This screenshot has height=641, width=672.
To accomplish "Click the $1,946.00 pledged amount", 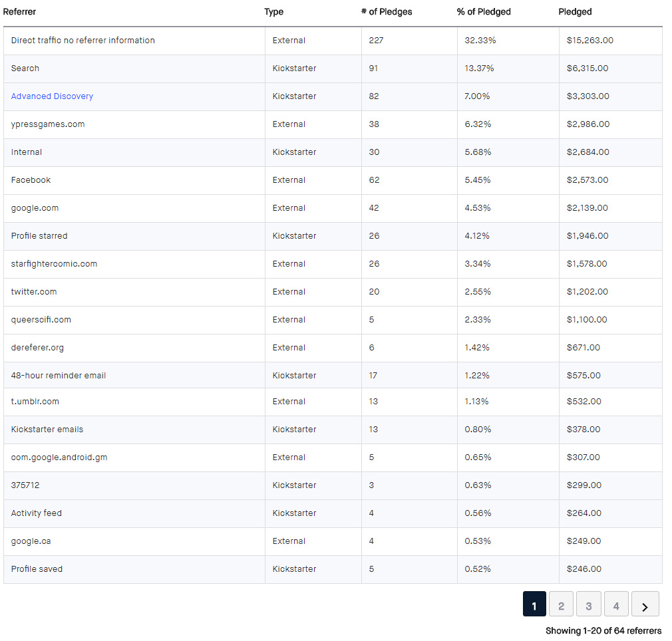I will click(587, 236).
